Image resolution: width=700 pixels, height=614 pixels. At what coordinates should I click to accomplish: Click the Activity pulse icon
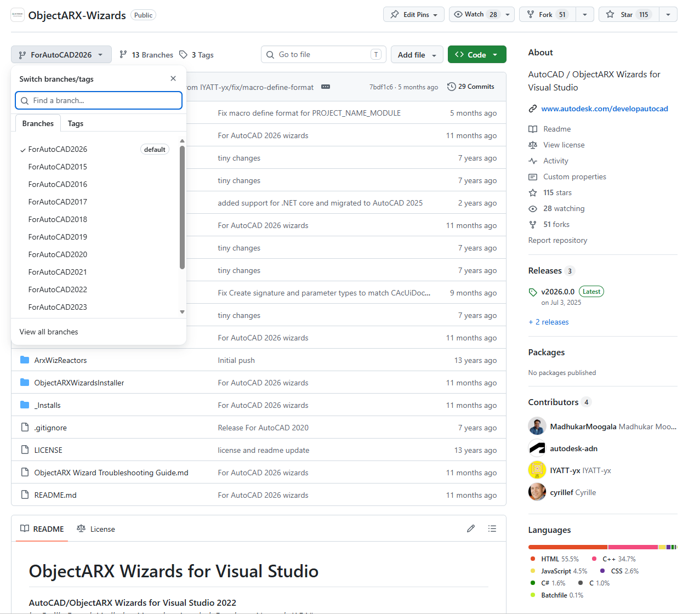[x=533, y=161]
